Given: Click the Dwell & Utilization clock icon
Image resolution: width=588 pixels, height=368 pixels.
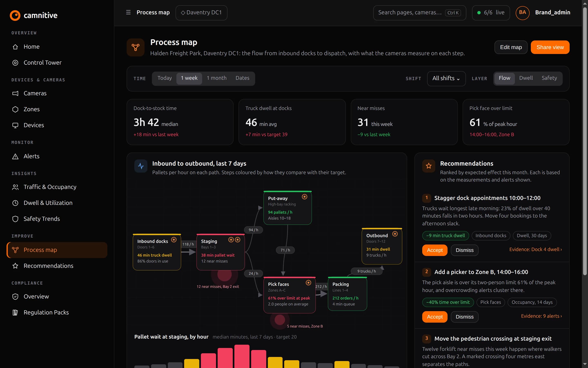Looking at the screenshot, I should coord(15,203).
